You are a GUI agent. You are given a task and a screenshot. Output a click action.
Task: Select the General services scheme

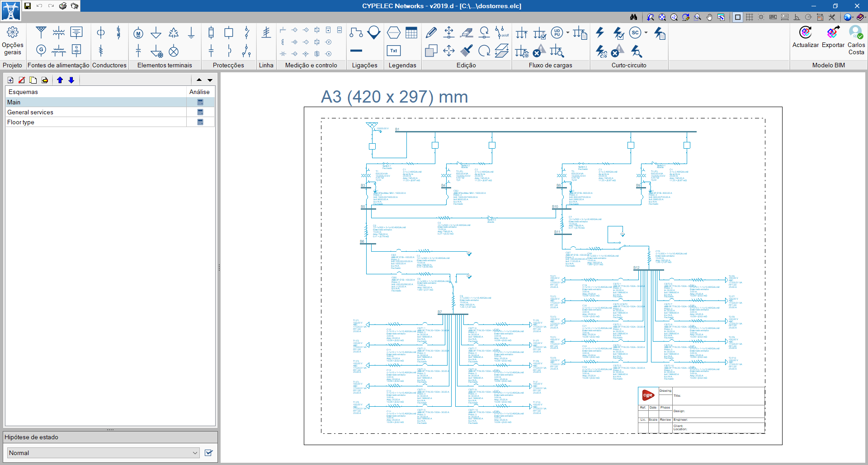[x=96, y=112]
